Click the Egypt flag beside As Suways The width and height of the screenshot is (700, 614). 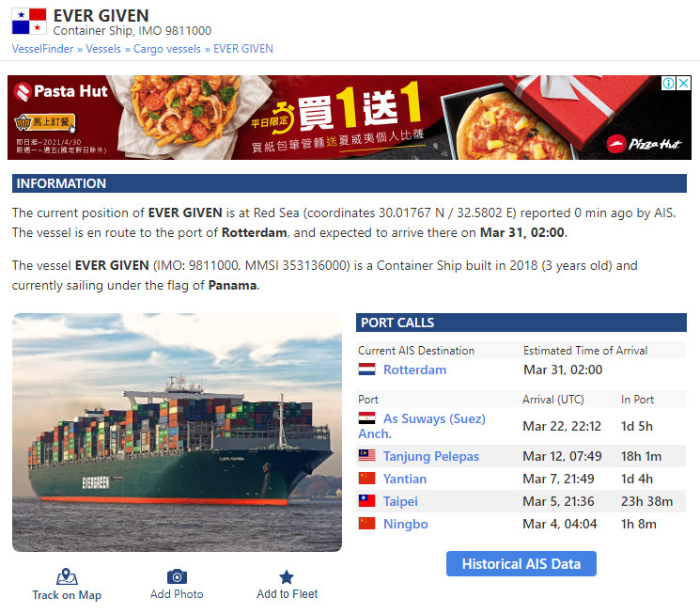367,417
